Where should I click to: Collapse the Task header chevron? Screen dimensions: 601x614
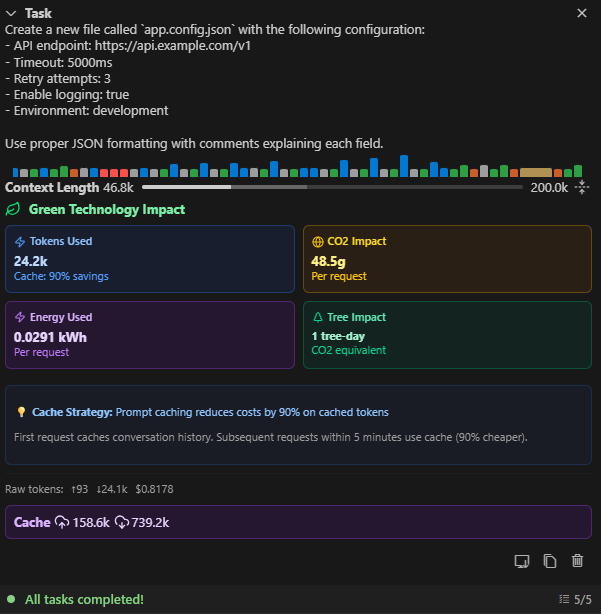pos(12,13)
